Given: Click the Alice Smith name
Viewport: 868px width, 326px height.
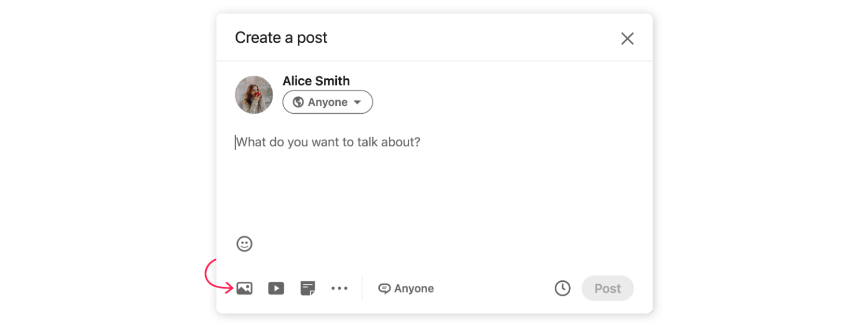Looking at the screenshot, I should (x=316, y=81).
